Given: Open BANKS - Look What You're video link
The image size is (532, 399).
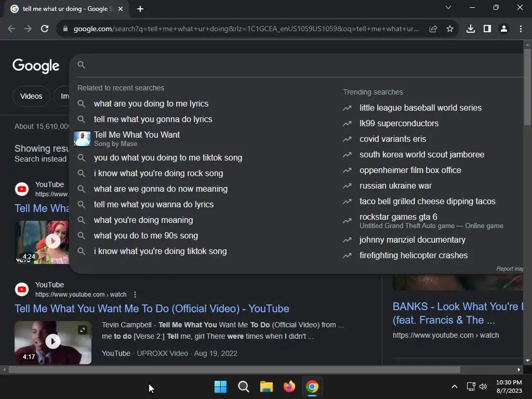Looking at the screenshot, I should click(458, 313).
